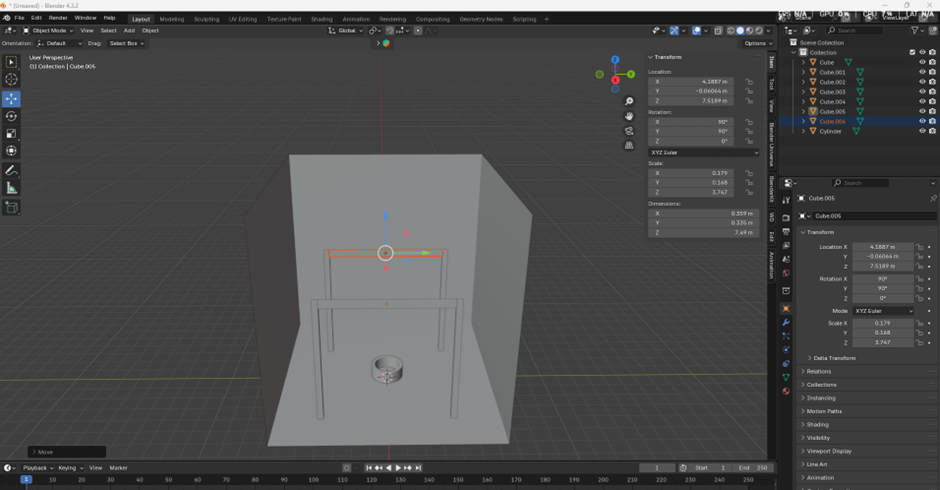Select the Rotate tool in the toolbar
The width and height of the screenshot is (940, 490).
tap(11, 116)
